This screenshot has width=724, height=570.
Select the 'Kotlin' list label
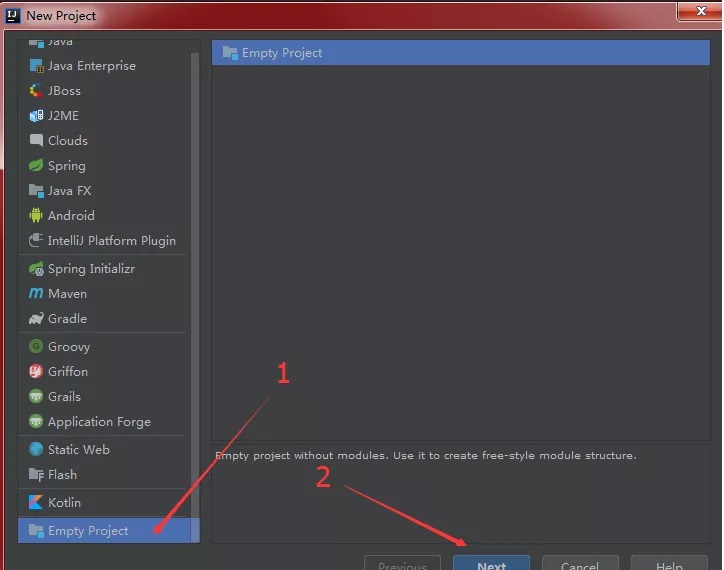(x=65, y=502)
